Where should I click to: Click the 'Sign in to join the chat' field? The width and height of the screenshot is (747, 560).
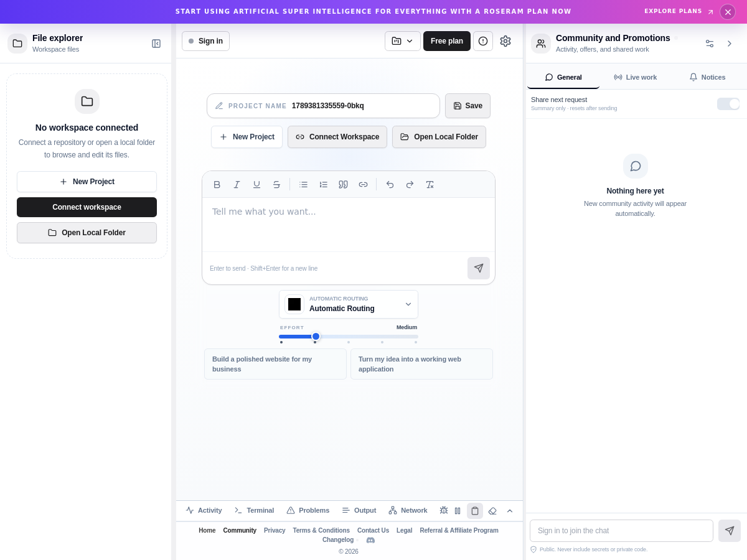click(621, 531)
